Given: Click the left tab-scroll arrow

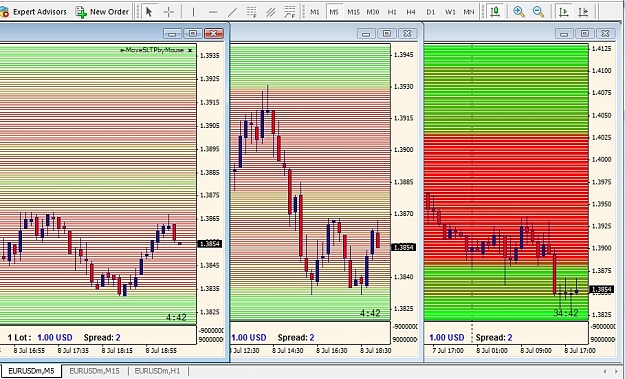Looking at the screenshot, I should (x=605, y=371).
